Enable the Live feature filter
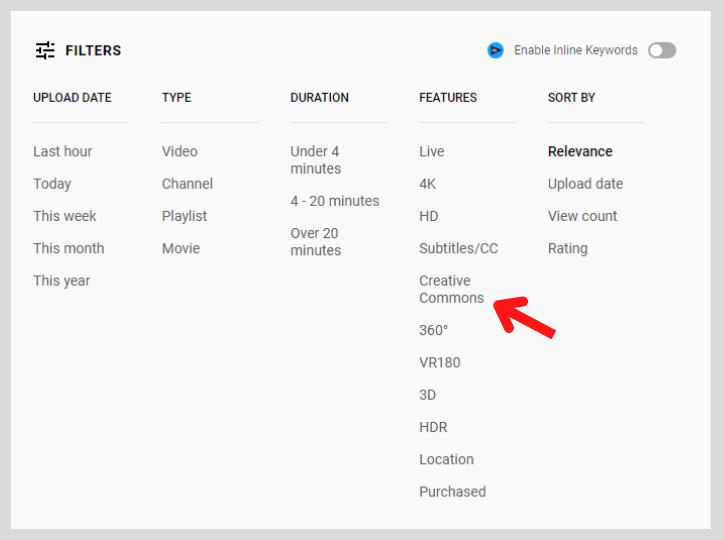 tap(431, 151)
